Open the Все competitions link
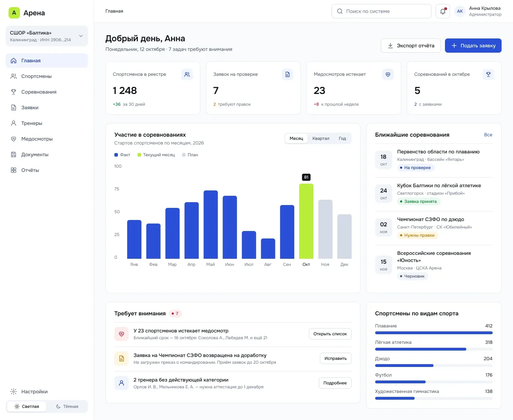 tap(488, 135)
